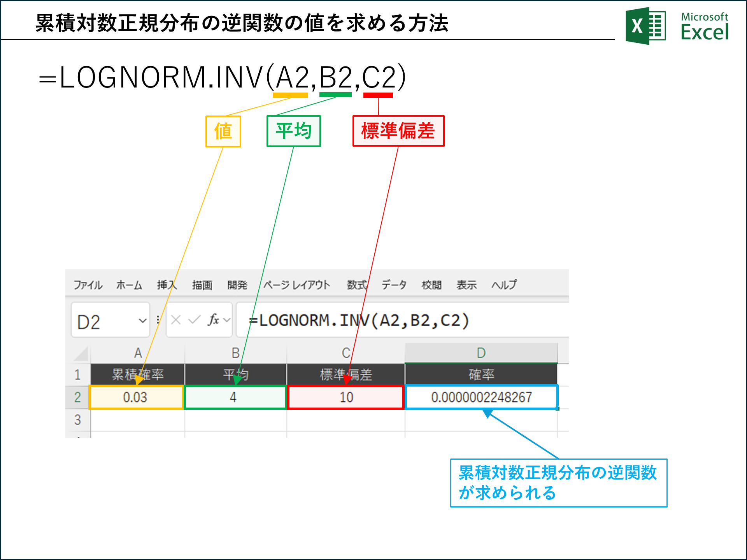Open the dropdown next to the fx symbol
This screenshot has width=747, height=560.
[x=227, y=320]
